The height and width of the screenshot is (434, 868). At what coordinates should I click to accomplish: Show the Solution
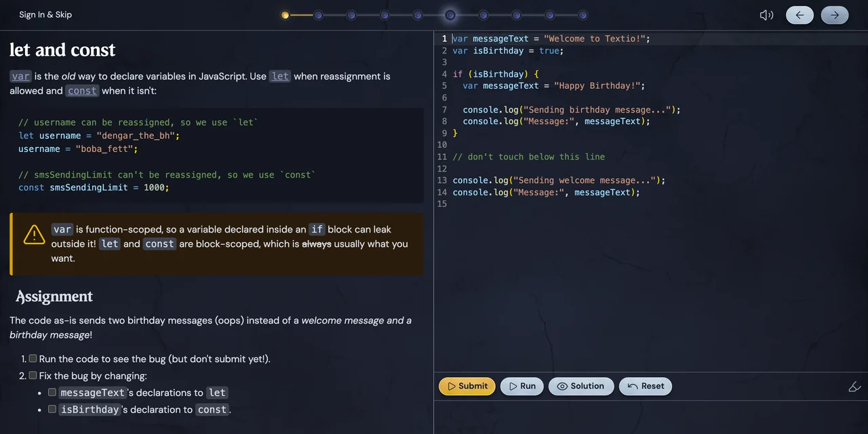tap(581, 386)
